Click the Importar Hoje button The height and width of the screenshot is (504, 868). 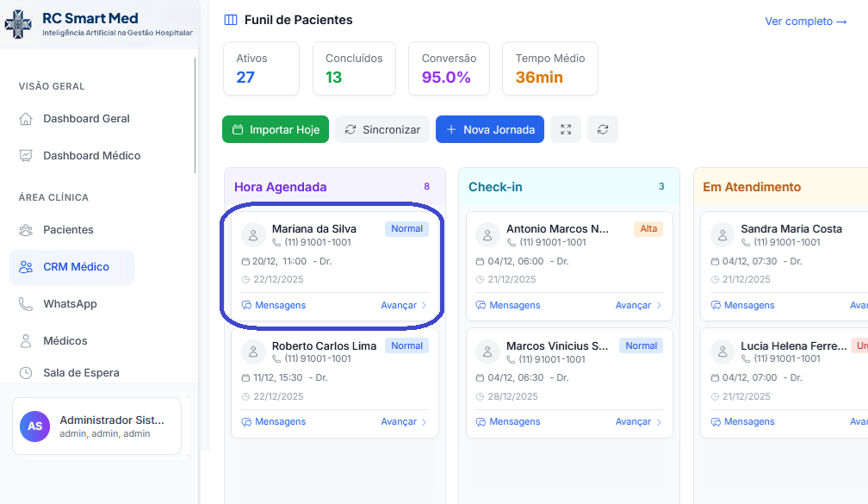pos(275,129)
